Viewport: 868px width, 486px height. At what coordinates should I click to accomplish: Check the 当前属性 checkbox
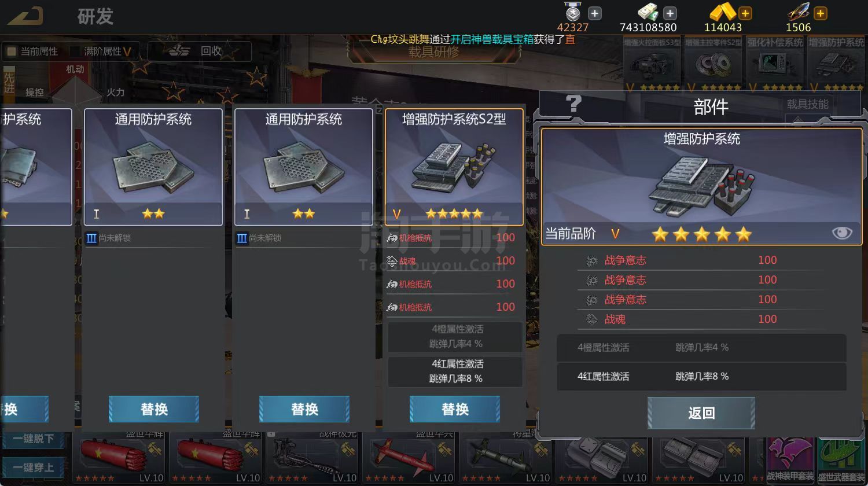11,51
